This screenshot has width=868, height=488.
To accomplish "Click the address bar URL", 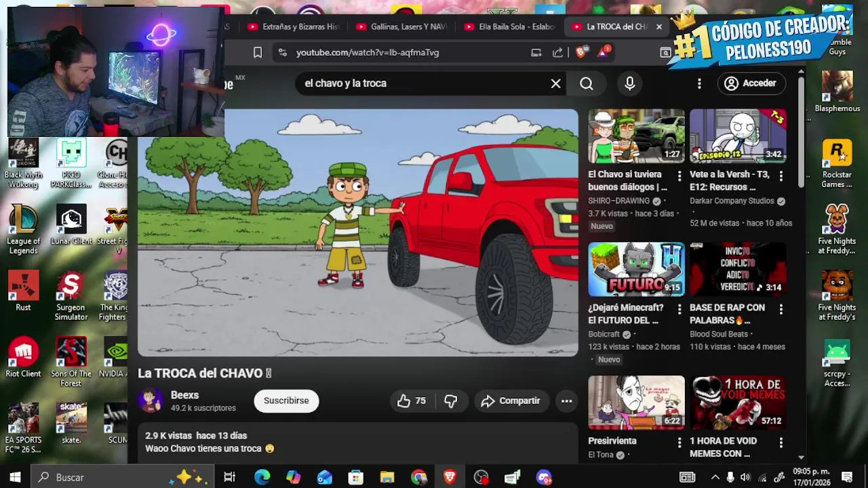I will pyautogui.click(x=368, y=52).
